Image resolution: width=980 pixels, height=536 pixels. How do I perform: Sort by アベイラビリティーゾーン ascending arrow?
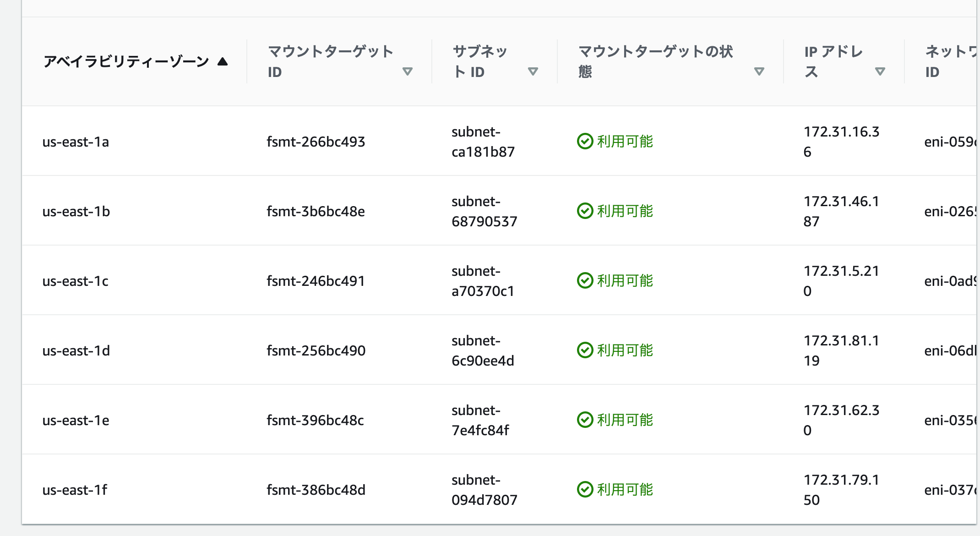223,61
